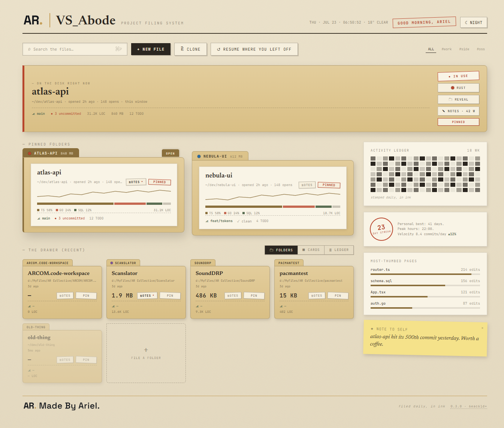Toggle PINNED on pinned atlas-api card
Viewport: 504px width, 428px height.
pyautogui.click(x=160, y=182)
